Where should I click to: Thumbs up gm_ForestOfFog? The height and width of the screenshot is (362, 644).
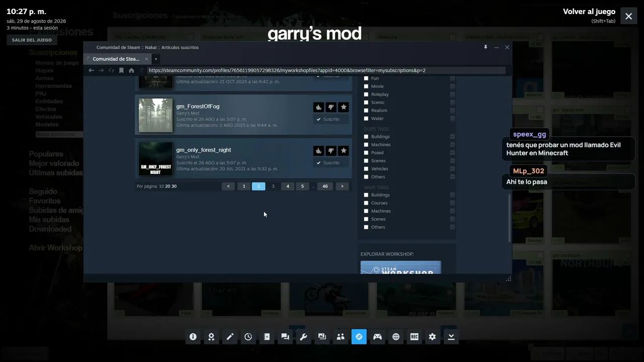(318, 107)
